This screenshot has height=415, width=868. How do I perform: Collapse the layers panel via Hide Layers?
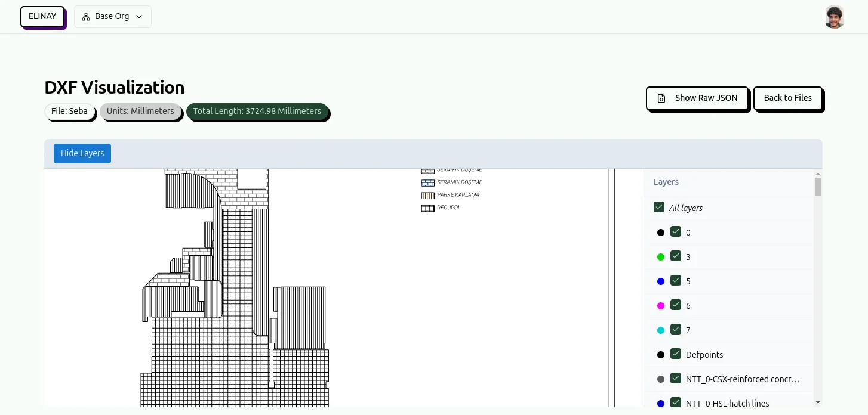tap(82, 153)
